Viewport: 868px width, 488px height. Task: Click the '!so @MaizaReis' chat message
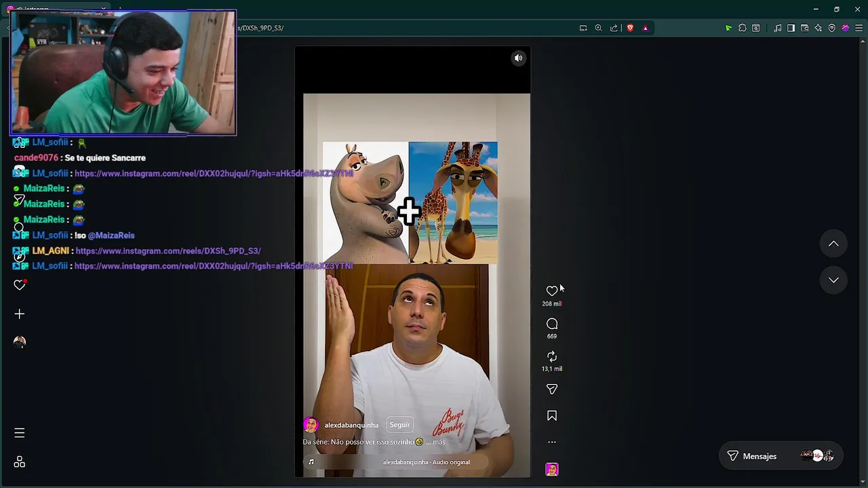point(104,235)
